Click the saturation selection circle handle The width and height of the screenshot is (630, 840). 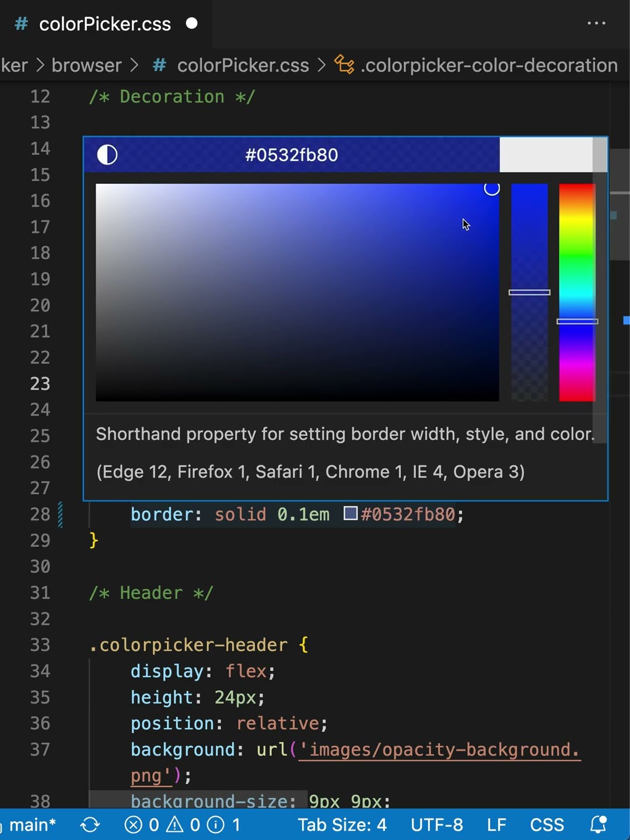pos(492,188)
